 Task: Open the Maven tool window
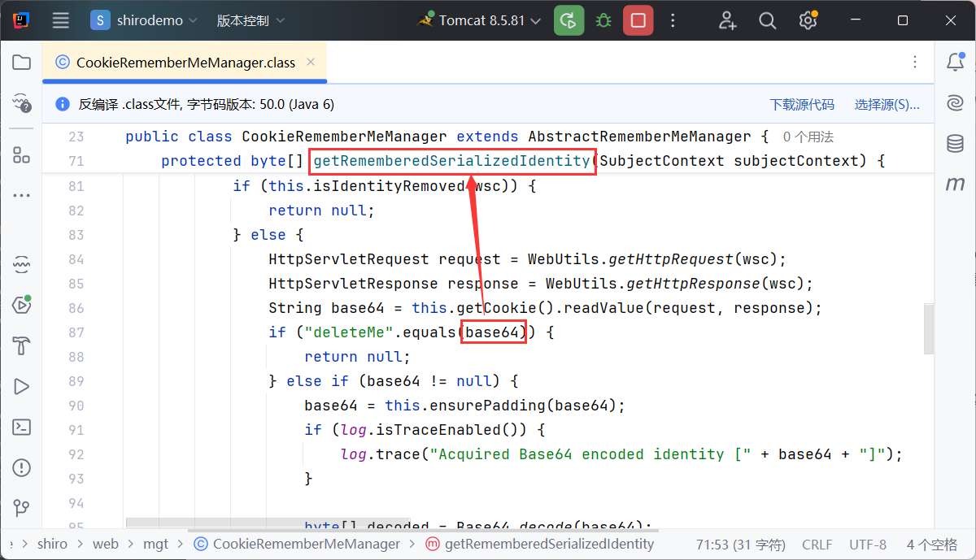(x=955, y=184)
